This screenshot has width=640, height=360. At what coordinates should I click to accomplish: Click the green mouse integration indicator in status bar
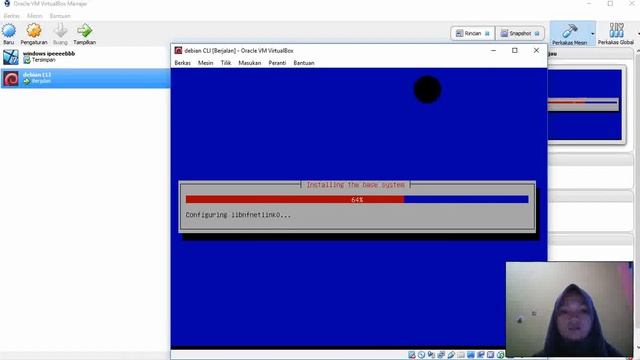pyautogui.click(x=501, y=355)
